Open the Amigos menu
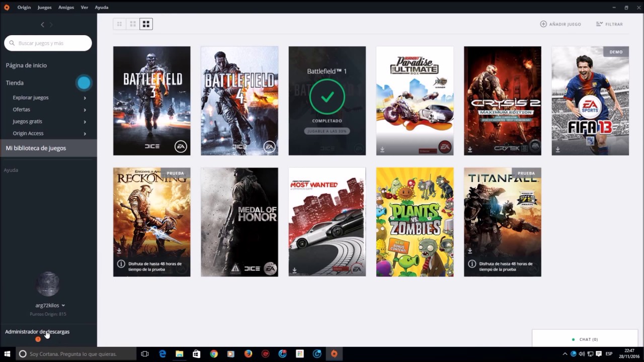This screenshot has height=362, width=644. pos(66,8)
